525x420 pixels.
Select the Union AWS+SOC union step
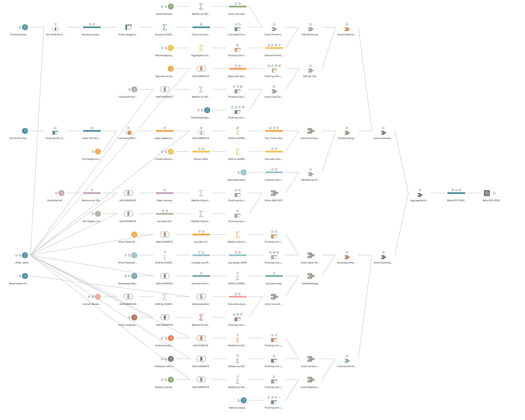click(274, 193)
